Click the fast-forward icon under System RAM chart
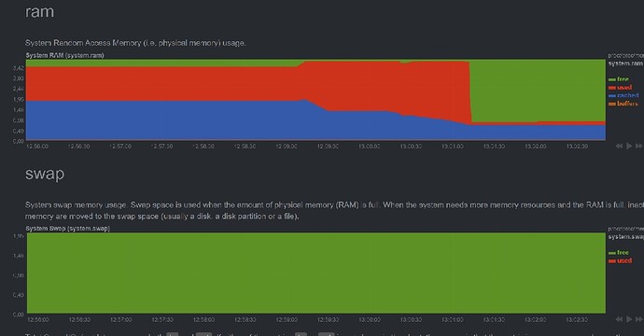This screenshot has width=644, height=336. point(638,146)
